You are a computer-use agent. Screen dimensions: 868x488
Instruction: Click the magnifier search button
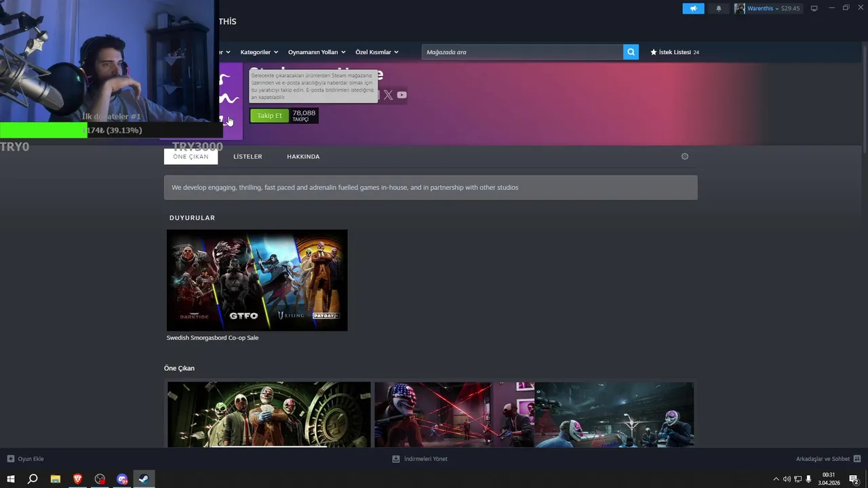pyautogui.click(x=631, y=52)
